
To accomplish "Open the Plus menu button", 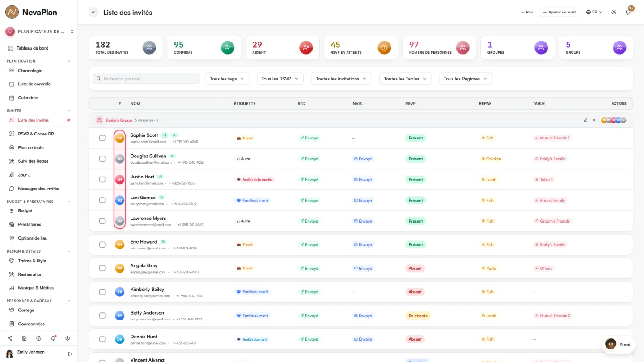I will 527,12.
